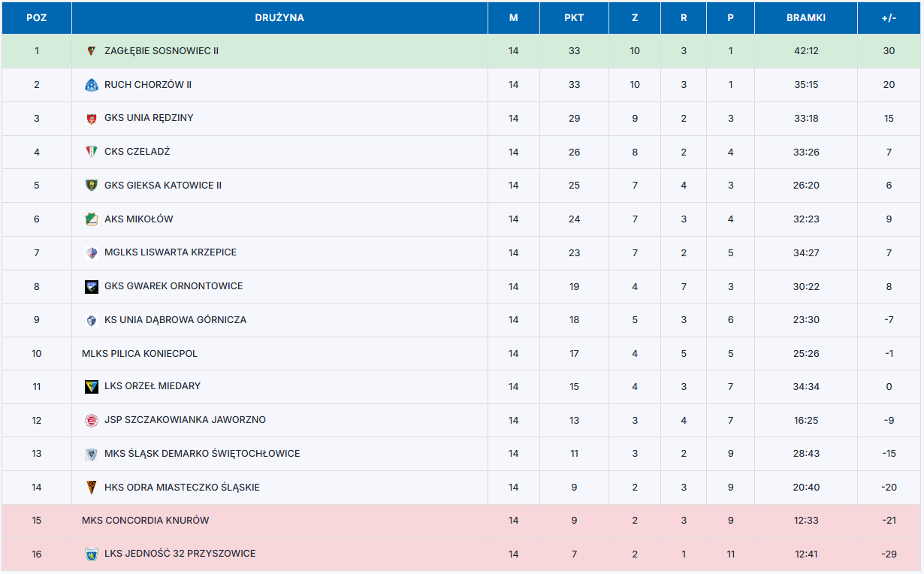Select the POZ column header

pos(36,18)
